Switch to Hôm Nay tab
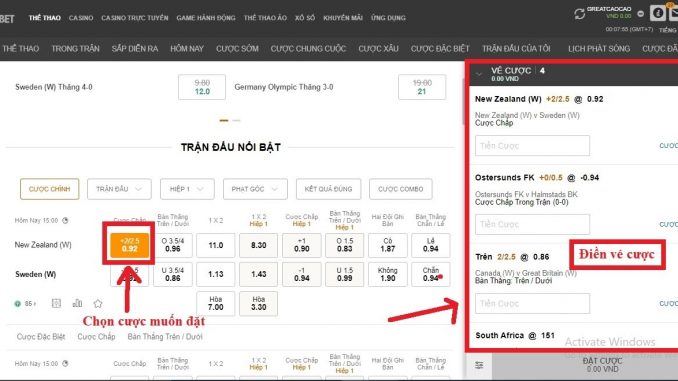Image resolution: width=678 pixels, height=381 pixels. (x=187, y=48)
